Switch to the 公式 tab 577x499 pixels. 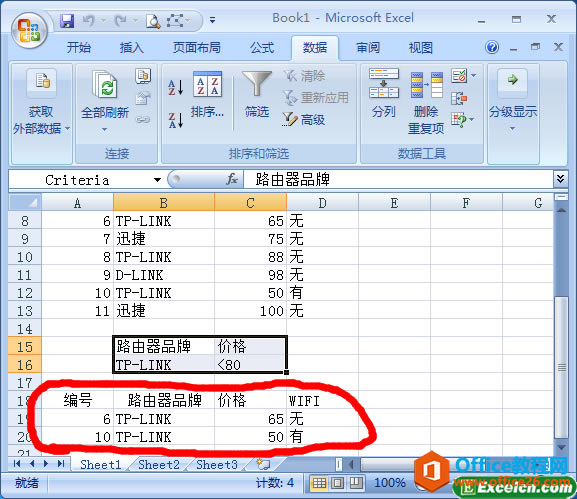point(262,47)
